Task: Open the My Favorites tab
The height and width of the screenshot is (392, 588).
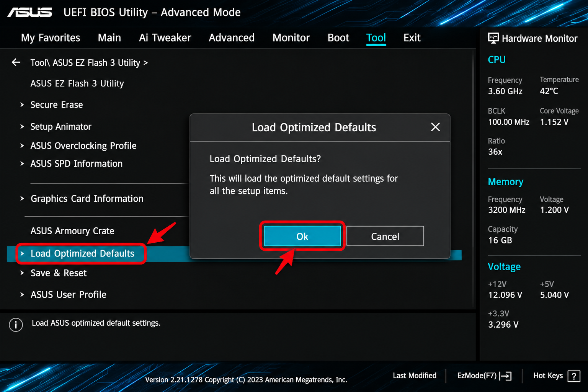Action: (51, 38)
